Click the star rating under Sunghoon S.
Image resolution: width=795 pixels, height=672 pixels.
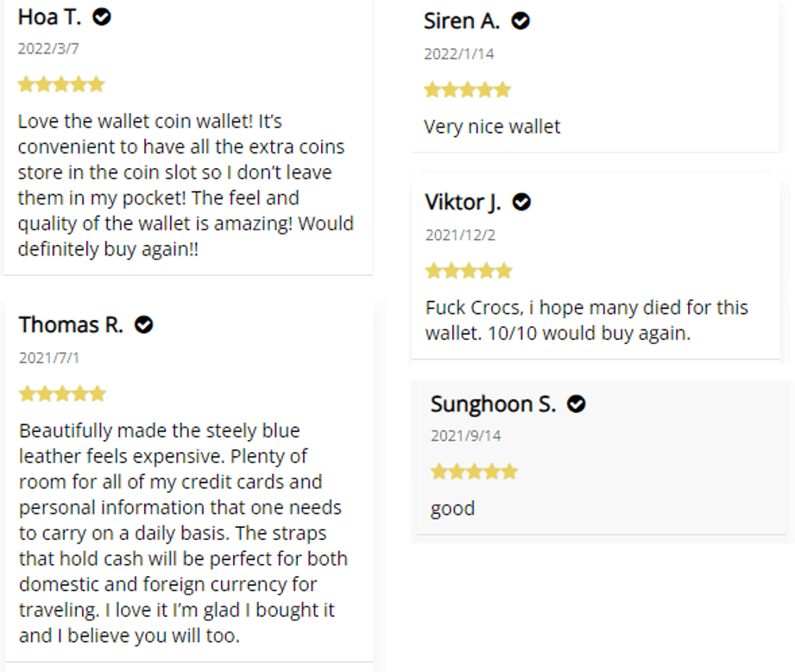click(x=474, y=472)
